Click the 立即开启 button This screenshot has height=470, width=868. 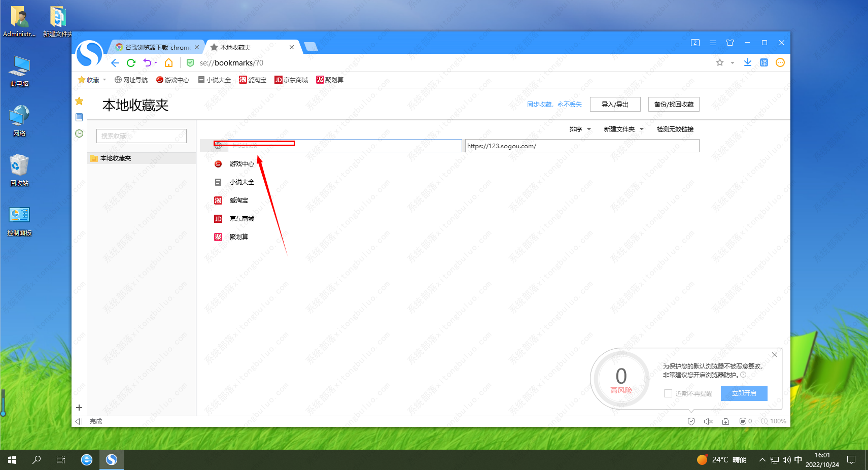[744, 393]
